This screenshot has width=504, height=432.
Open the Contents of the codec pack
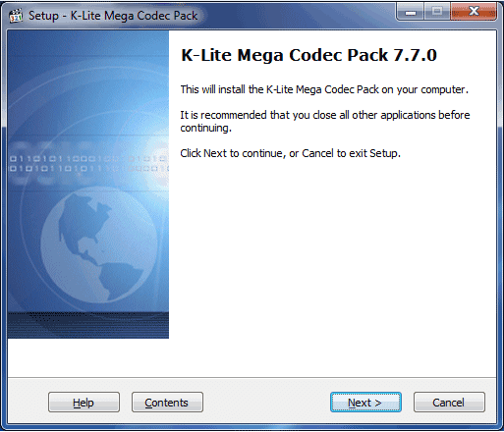pos(167,403)
